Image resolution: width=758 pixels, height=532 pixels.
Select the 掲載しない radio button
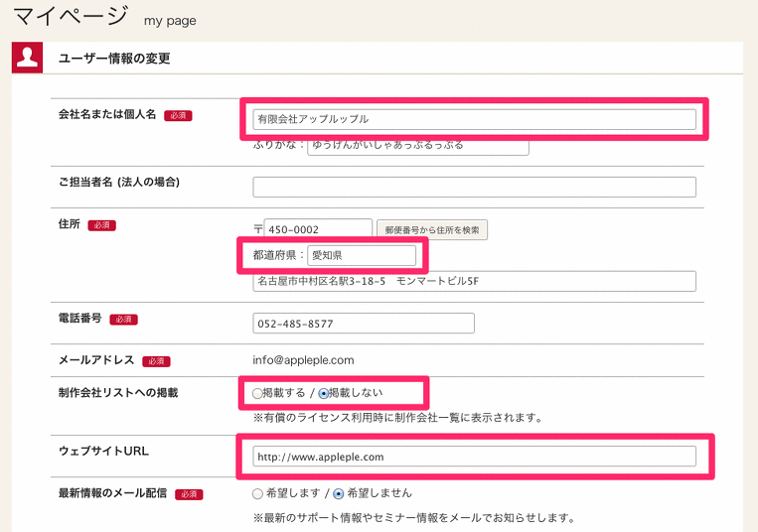(x=324, y=394)
